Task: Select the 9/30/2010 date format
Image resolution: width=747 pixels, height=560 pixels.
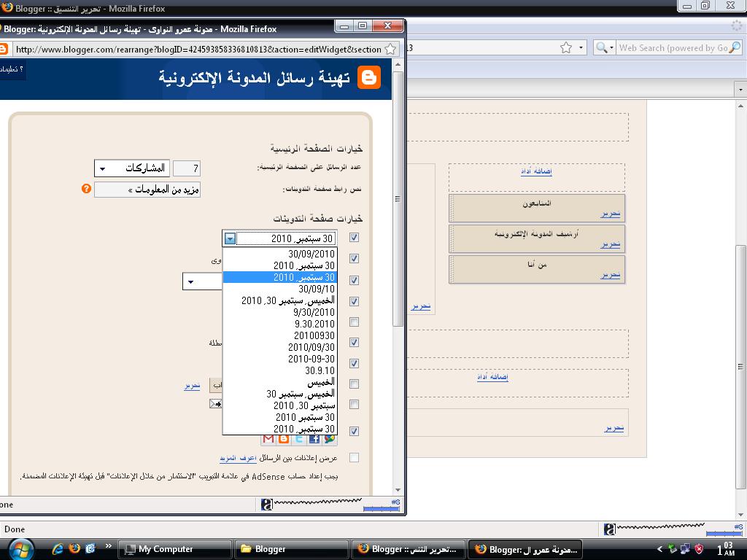Action: [280, 312]
